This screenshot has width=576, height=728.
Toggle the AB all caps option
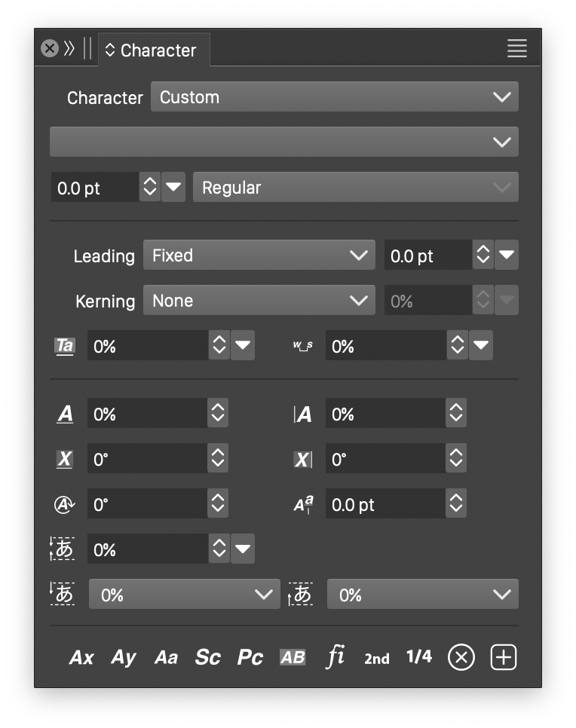click(x=293, y=657)
